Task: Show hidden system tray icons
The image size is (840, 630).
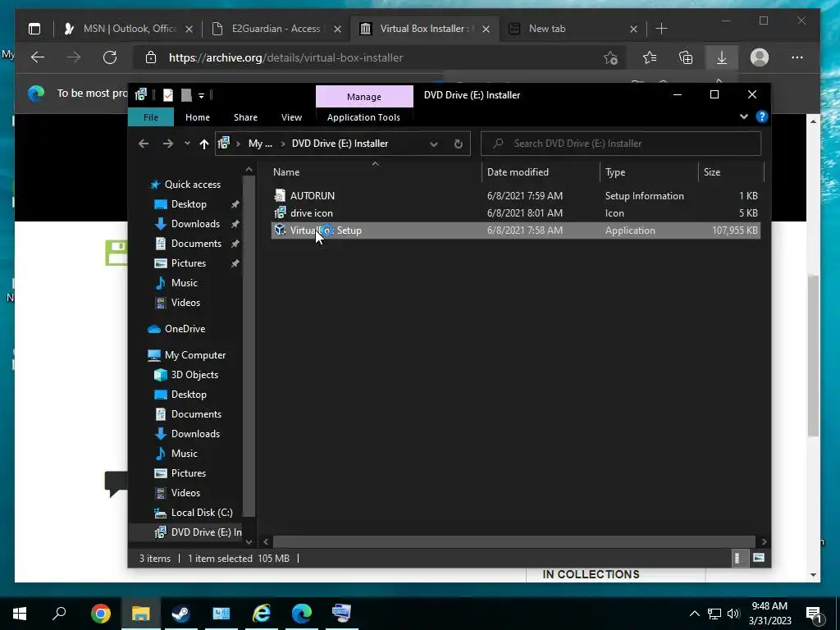Action: click(x=694, y=614)
